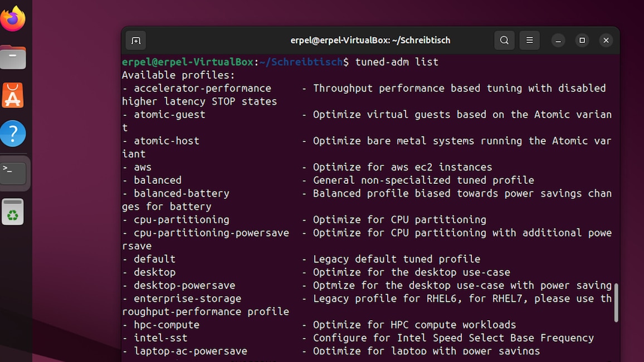
Task: Click the 'enterprise-storage' profile name
Action: coord(188,299)
